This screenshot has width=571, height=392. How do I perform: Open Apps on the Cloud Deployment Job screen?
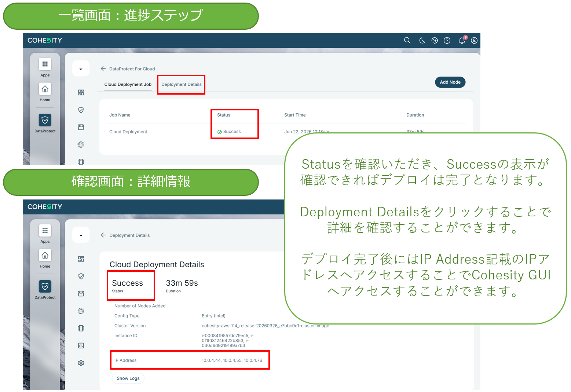pyautogui.click(x=45, y=67)
